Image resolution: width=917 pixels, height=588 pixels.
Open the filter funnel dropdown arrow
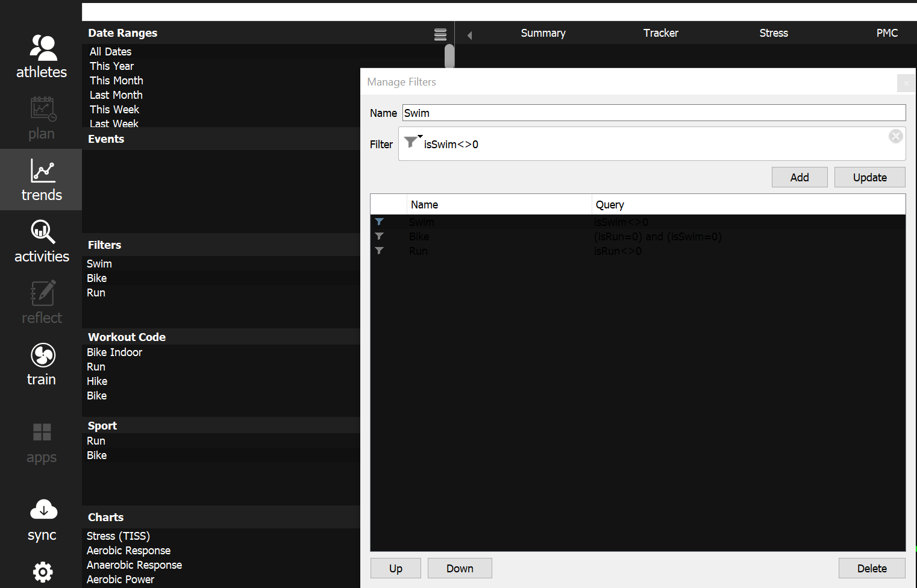click(420, 137)
